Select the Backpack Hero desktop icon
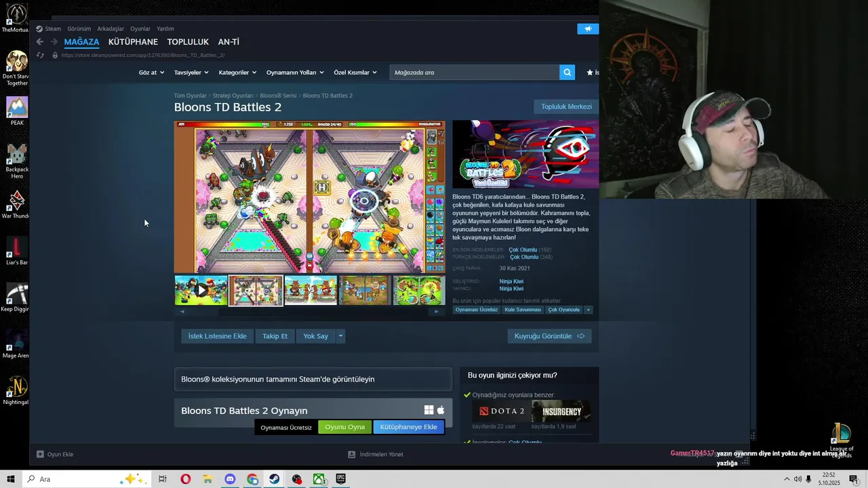Image resolution: width=868 pixels, height=488 pixels. [16, 161]
